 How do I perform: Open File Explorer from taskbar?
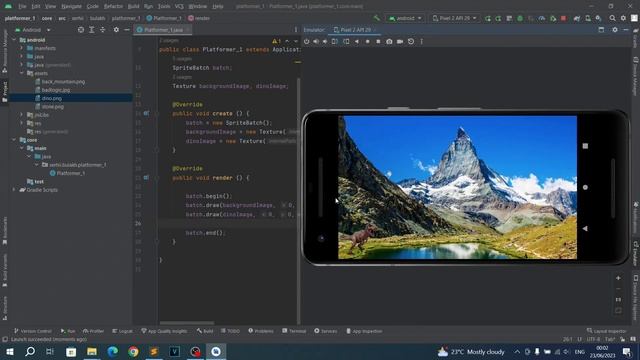pos(92,351)
